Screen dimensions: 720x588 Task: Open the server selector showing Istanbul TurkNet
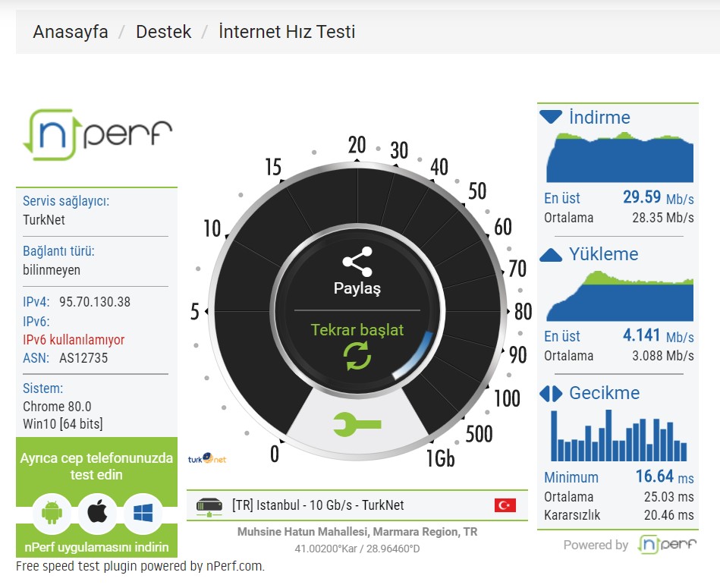click(357, 505)
